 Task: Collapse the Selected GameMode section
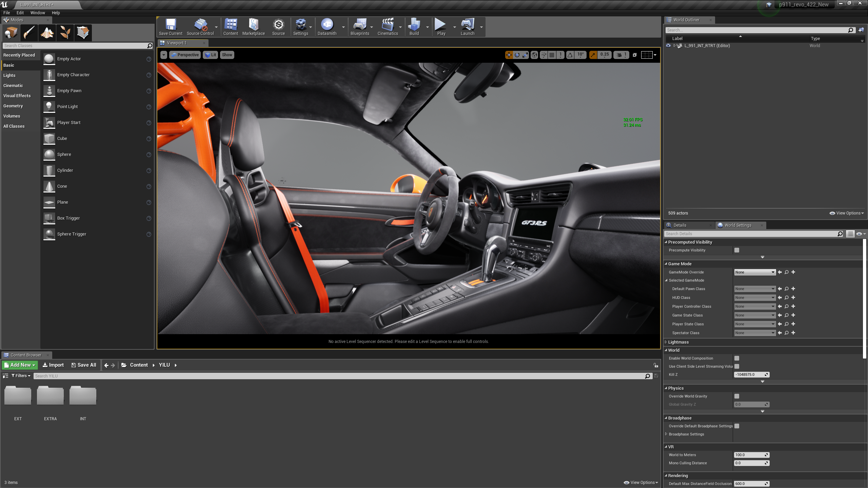click(x=666, y=280)
